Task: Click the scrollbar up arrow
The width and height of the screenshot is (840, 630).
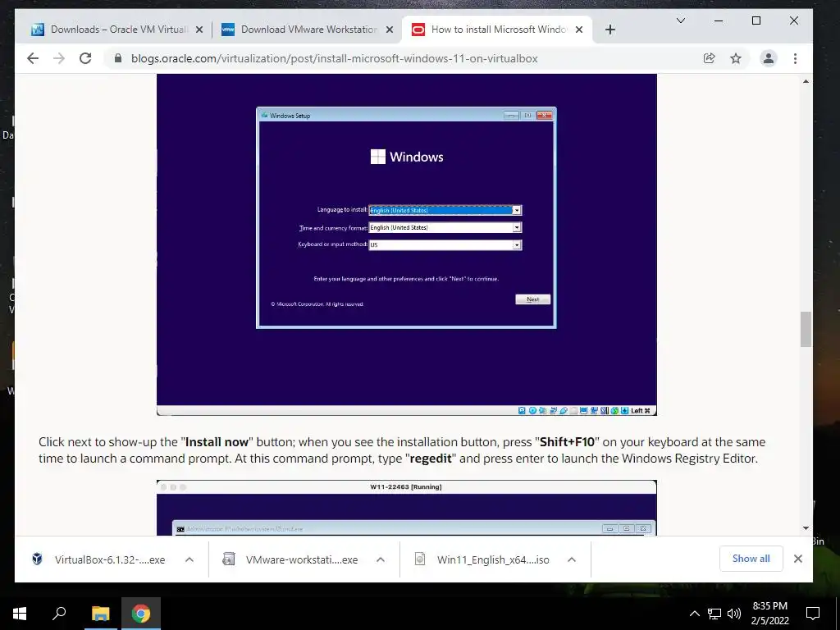Action: (806, 81)
